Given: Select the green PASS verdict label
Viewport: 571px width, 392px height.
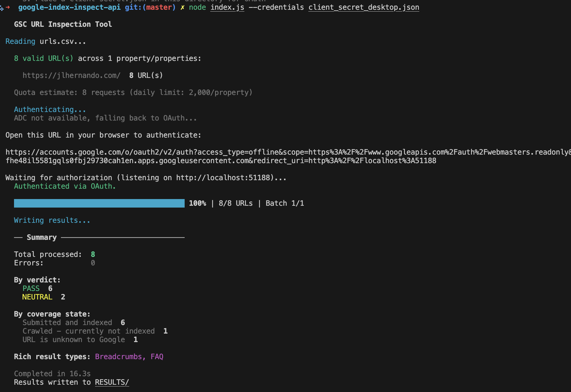Looking at the screenshot, I should (31, 288).
